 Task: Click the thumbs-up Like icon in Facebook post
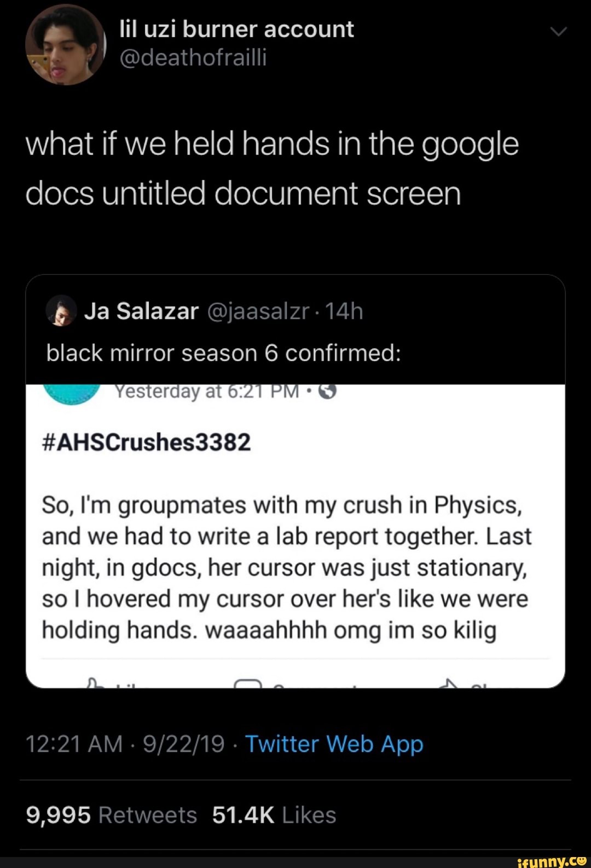click(x=95, y=683)
